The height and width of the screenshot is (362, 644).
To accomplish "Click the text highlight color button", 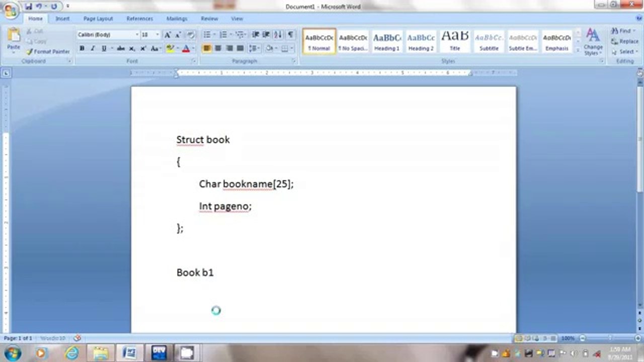I will pyautogui.click(x=170, y=49).
